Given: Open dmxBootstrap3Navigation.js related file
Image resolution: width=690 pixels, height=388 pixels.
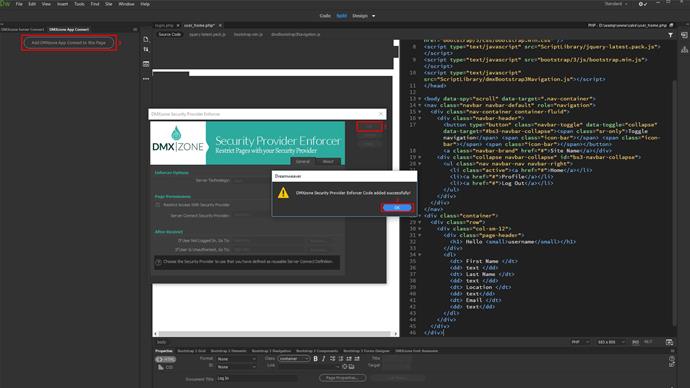Looking at the screenshot, I should click(295, 34).
